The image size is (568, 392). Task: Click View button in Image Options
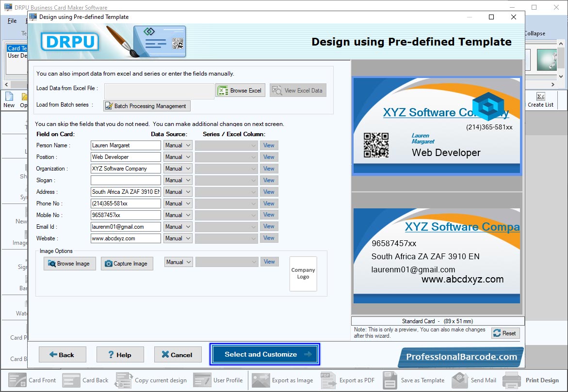(x=269, y=262)
